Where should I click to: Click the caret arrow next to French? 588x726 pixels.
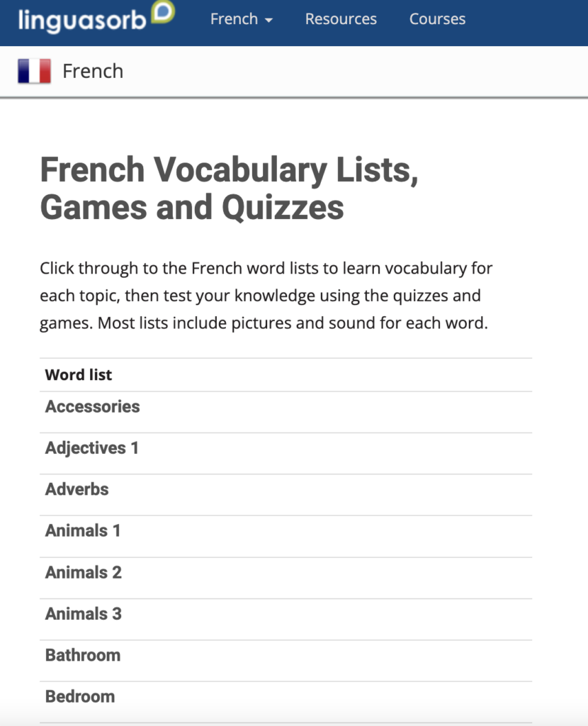pos(268,21)
